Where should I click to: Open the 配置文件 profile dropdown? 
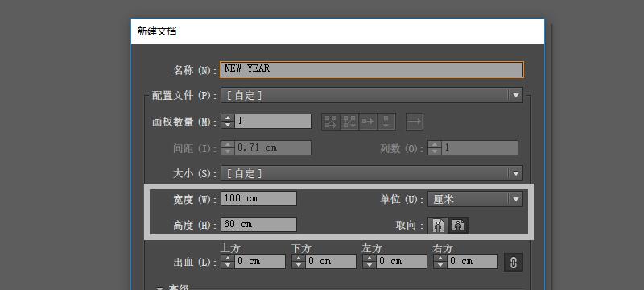coord(372,95)
